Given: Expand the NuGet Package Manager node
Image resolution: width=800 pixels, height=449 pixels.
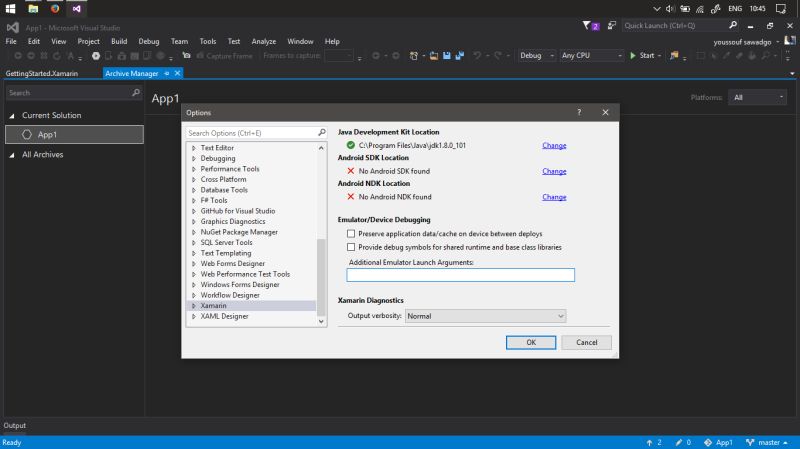Looking at the screenshot, I should pos(194,232).
